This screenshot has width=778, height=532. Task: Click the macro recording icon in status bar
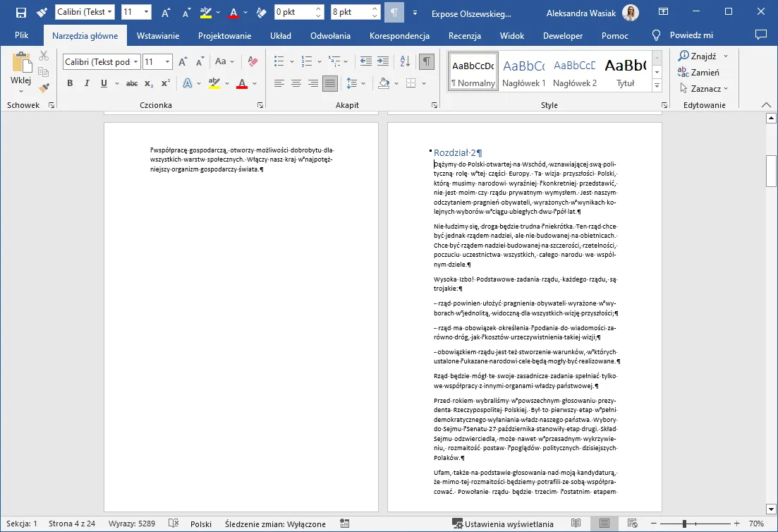coord(345,524)
